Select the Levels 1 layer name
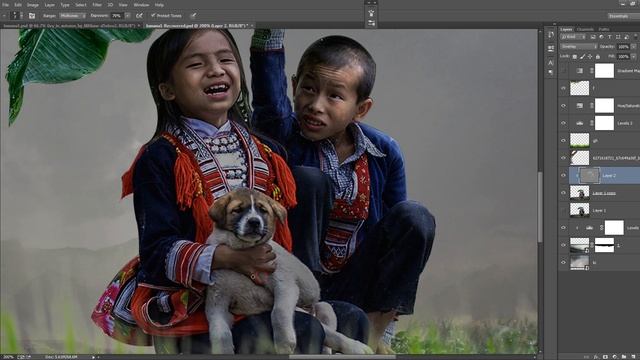The image size is (640, 360). pos(624,123)
